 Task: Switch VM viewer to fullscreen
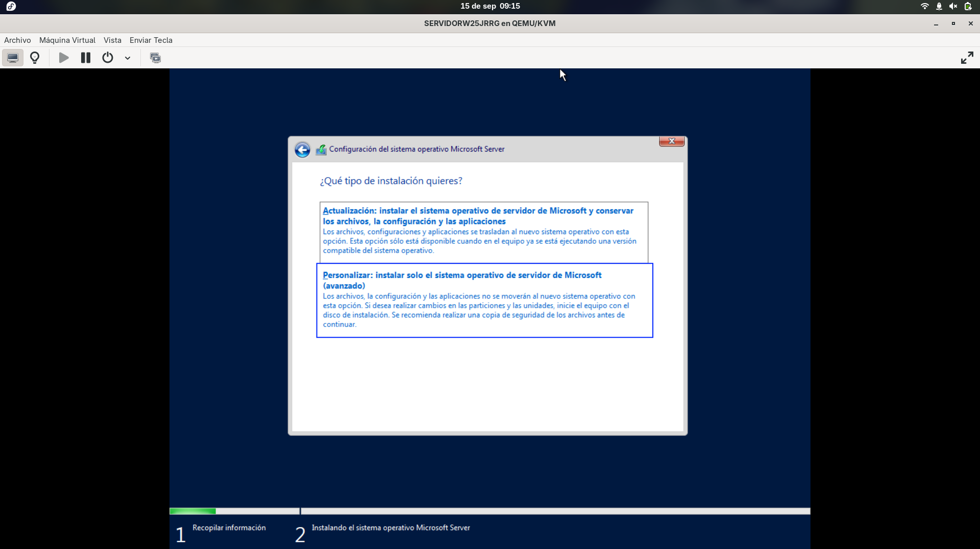click(967, 58)
